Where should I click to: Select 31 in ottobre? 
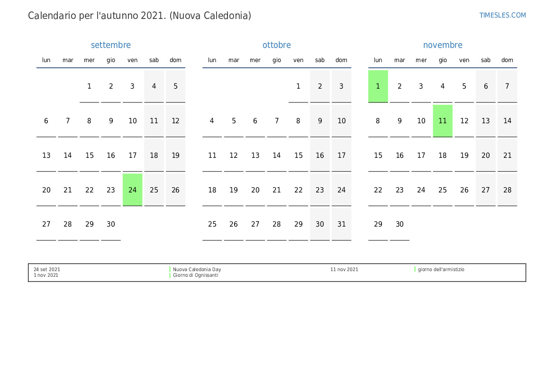tap(341, 224)
